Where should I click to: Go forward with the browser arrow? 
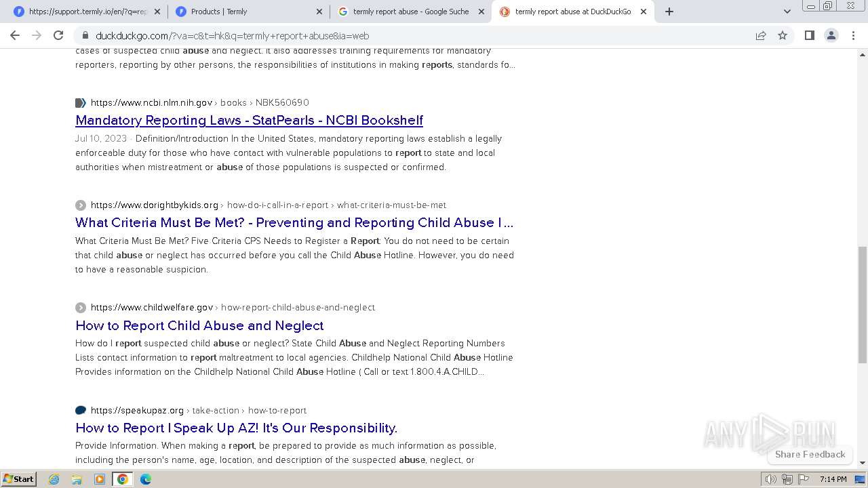click(37, 35)
